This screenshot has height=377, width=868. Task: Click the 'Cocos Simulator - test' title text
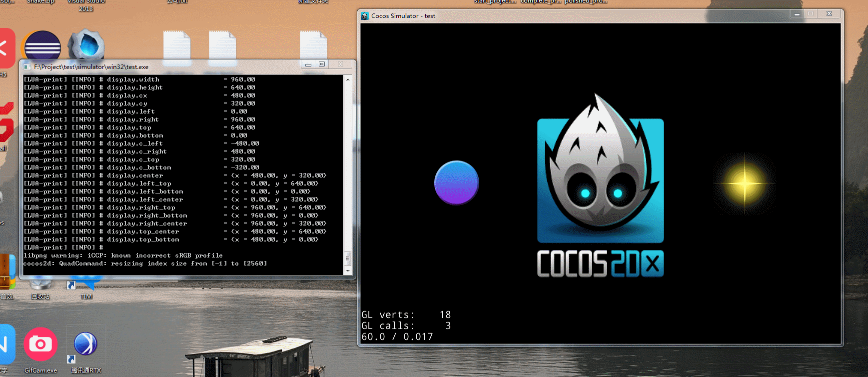(x=403, y=16)
